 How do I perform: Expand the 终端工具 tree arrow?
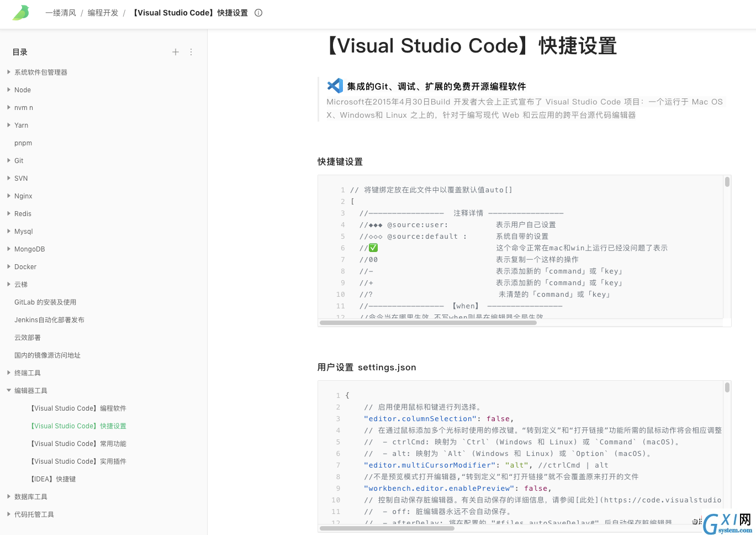[9, 373]
